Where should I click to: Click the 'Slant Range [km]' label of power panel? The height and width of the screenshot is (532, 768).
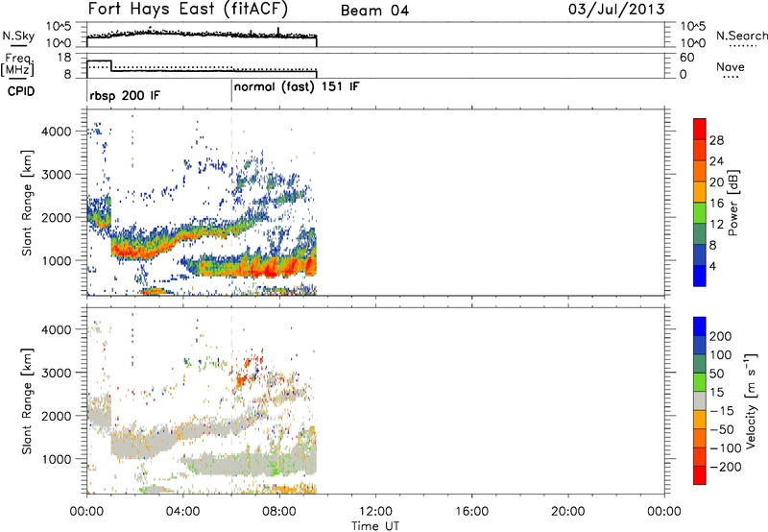tap(27, 203)
